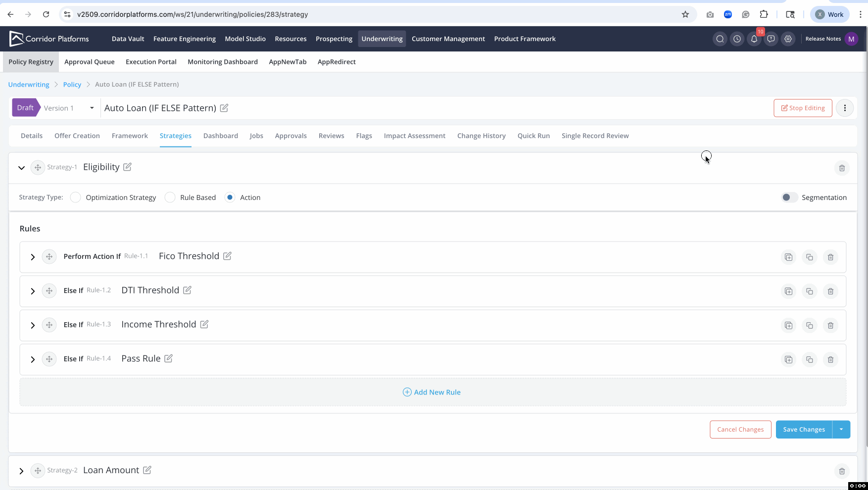Switch to the Impact Assessment tab
This screenshot has width=868, height=490.
(x=414, y=136)
